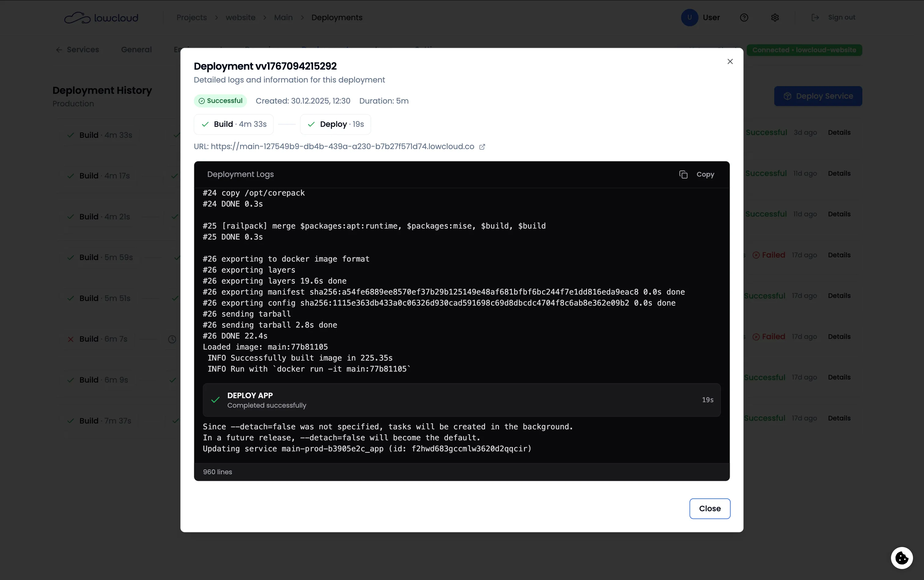The image size is (924, 580).
Task: Click the copy logs icon
Action: (683, 174)
